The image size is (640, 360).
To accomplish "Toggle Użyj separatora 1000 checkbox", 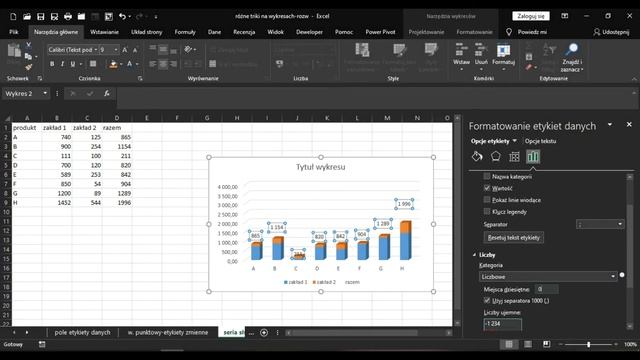I will 487,300.
